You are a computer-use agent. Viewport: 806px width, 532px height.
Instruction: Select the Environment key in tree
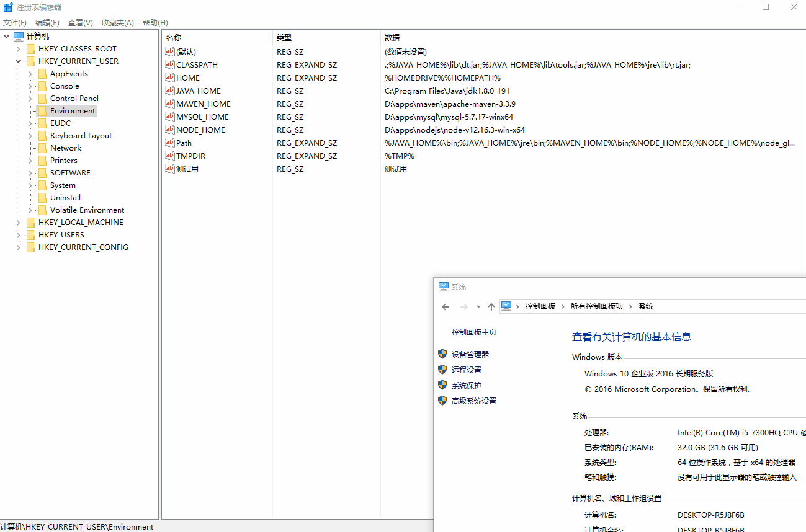coord(73,111)
